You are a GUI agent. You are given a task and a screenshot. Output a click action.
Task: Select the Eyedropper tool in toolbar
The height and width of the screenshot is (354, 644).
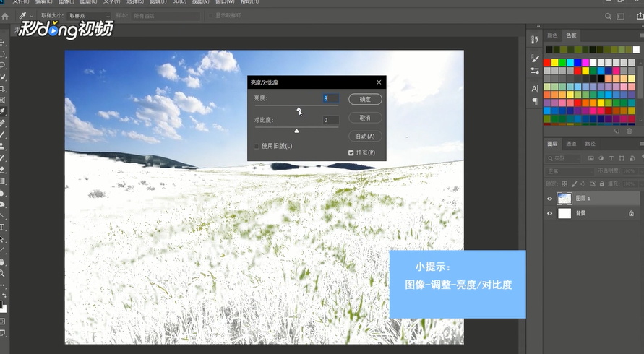tap(2, 111)
